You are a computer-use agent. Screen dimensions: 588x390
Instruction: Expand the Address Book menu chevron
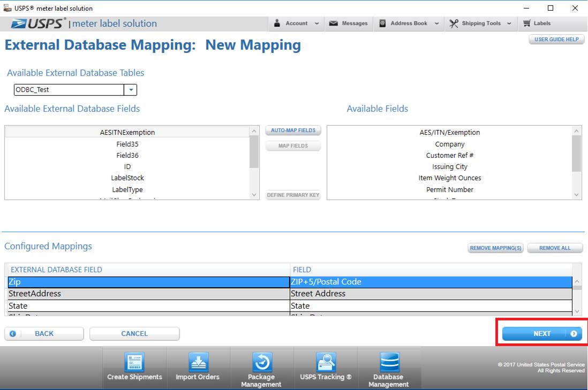click(437, 23)
